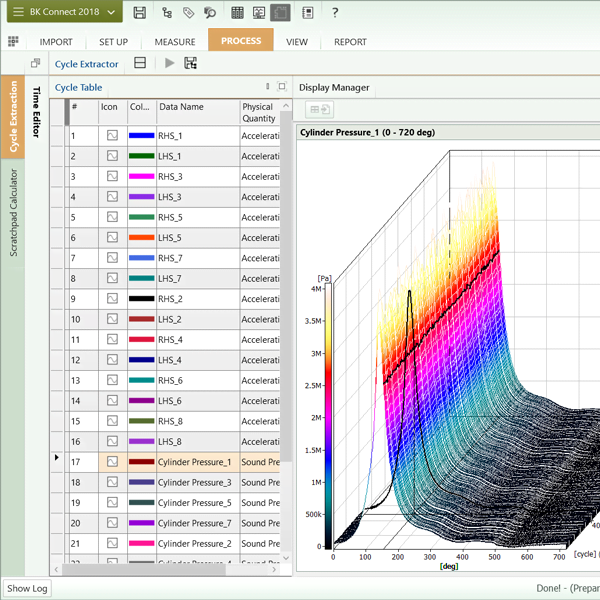Click the orange color swatch for LHS_5
Screen dimensions: 600x600
tap(141, 237)
